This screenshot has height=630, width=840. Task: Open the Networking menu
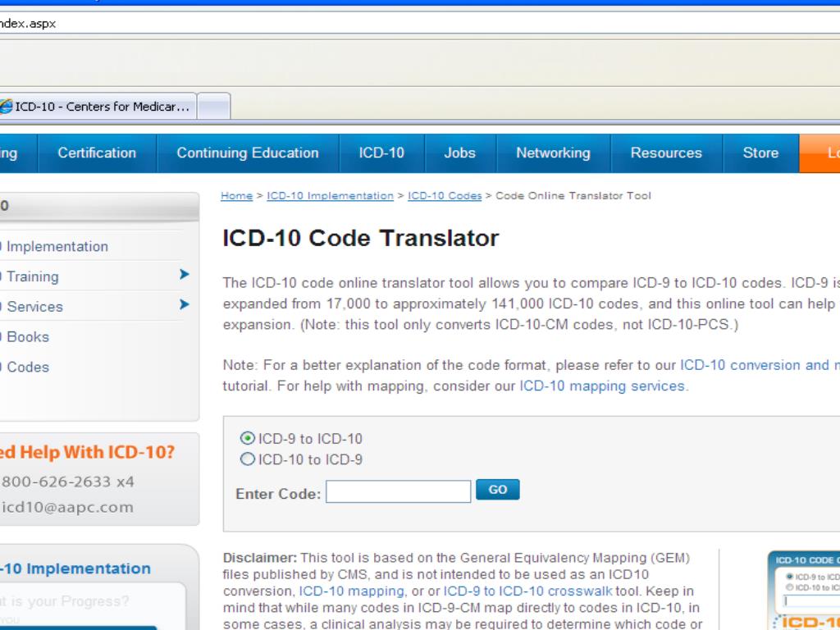click(553, 153)
